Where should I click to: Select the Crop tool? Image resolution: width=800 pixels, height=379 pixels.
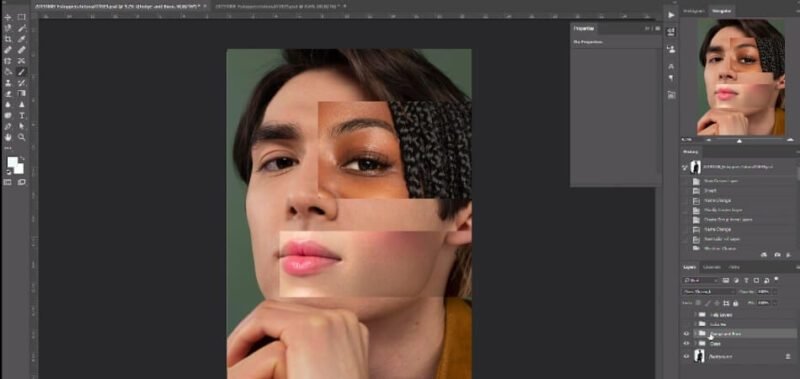8,39
